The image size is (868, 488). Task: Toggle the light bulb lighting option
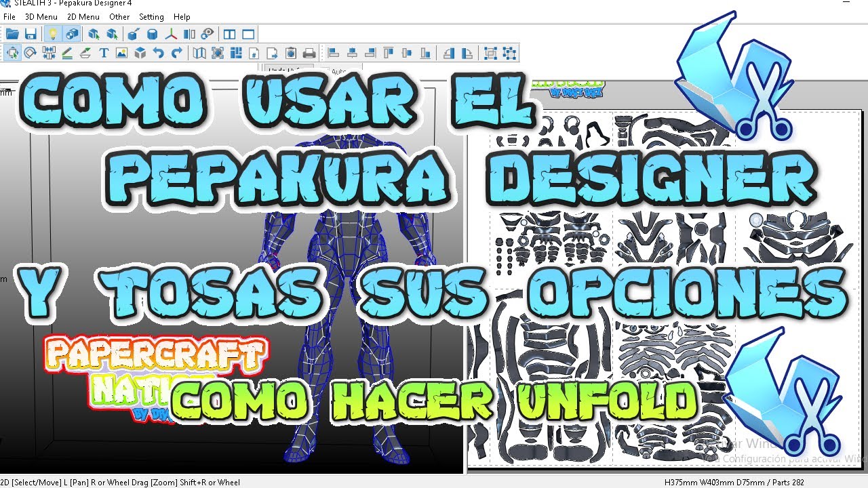tap(52, 34)
